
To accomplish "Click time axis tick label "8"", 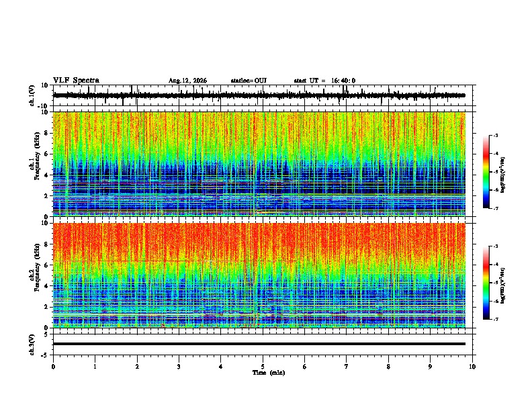I will (388, 367).
